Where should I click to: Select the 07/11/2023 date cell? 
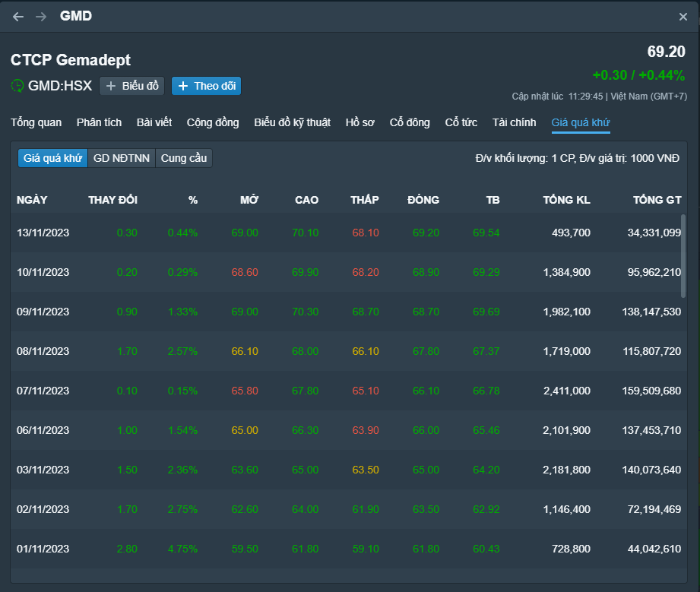pos(43,391)
